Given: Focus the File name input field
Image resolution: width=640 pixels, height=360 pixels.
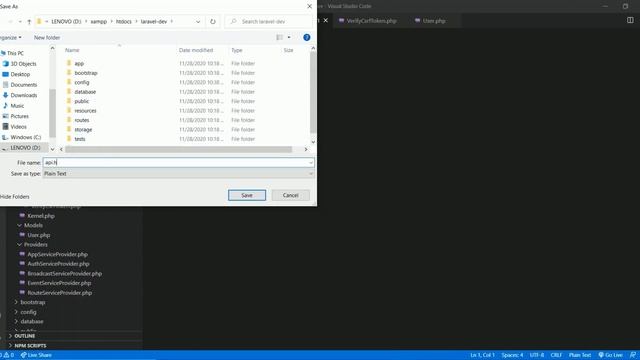Looking at the screenshot, I should (176, 162).
